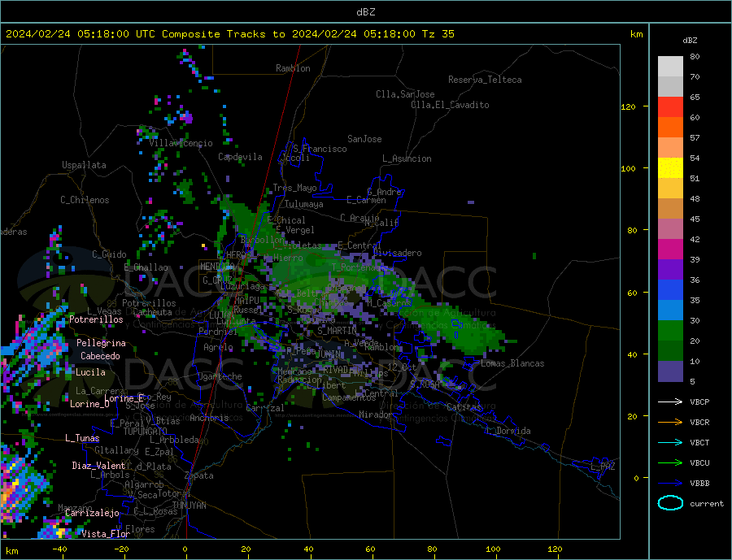Click the dark green 20 dBZ swatch
This screenshot has width=732, height=560.
(x=670, y=350)
